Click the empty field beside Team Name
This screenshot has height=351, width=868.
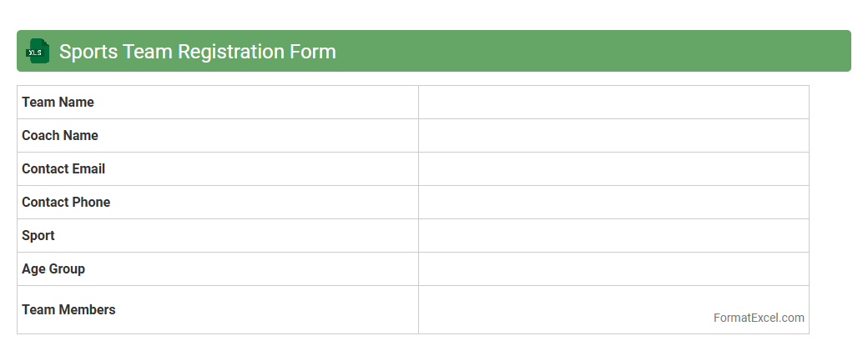(x=613, y=103)
